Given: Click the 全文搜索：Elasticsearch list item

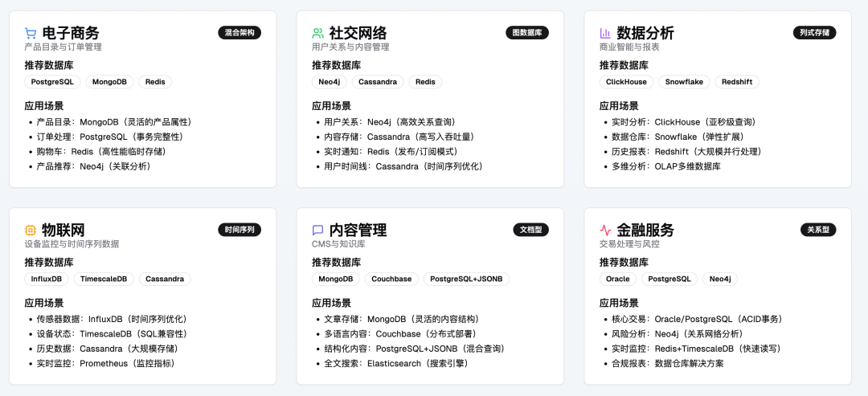Looking at the screenshot, I should click(395, 363).
